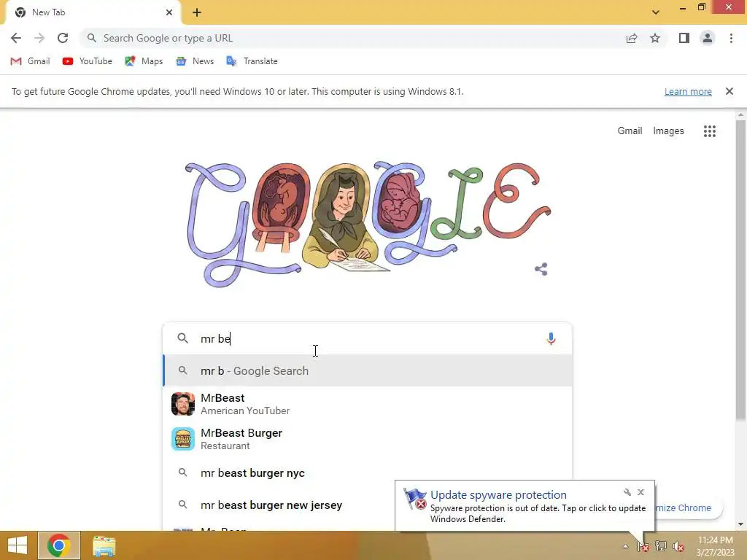Open the Translate bookmark
Viewport: 747px width, 560px height.
[252, 61]
